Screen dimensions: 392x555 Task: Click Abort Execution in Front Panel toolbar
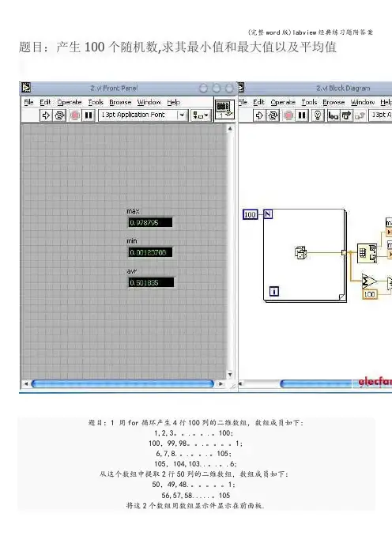point(74,115)
